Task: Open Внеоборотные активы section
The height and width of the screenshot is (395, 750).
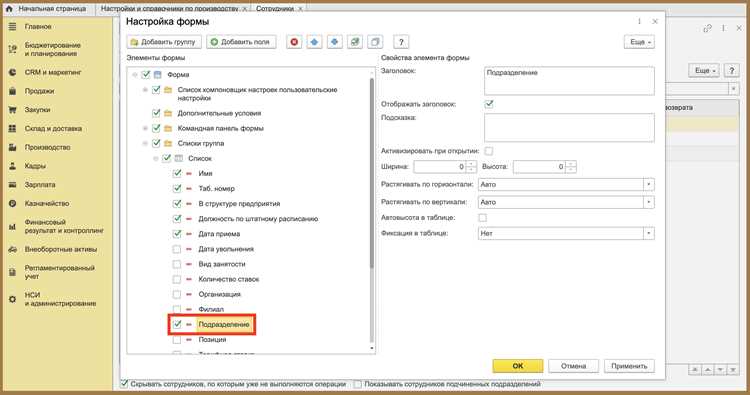Action: tap(60, 249)
